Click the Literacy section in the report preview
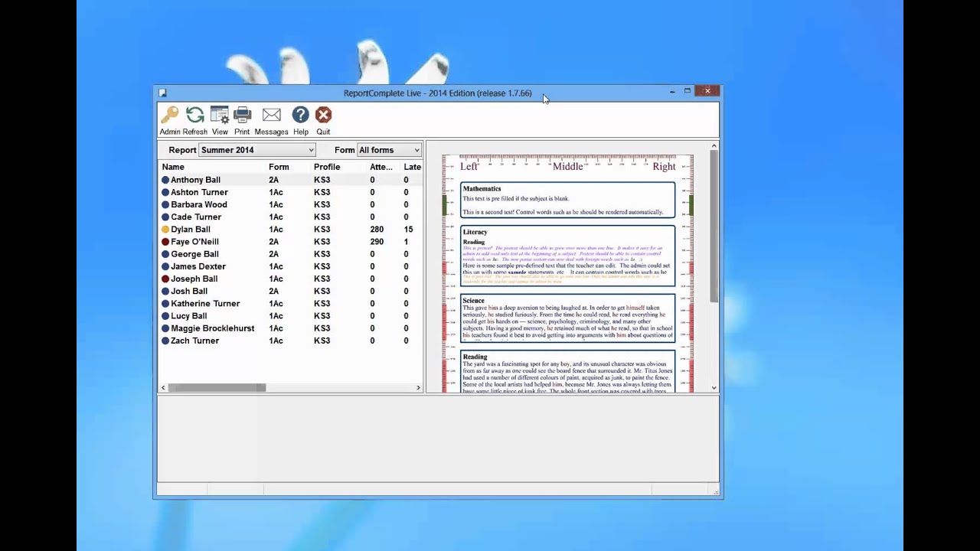The image size is (980, 551). [567, 256]
